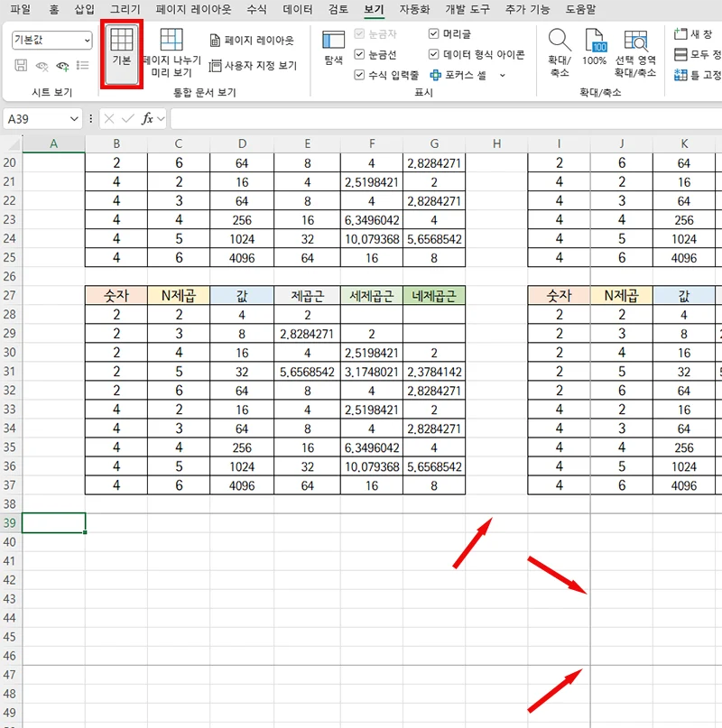Viewport: 722px width, 728px height.
Task: Select column A header
Action: (54, 144)
